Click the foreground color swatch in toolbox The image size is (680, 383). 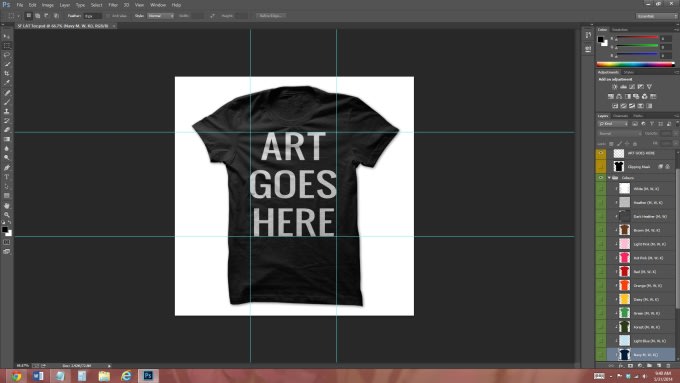click(x=5, y=229)
